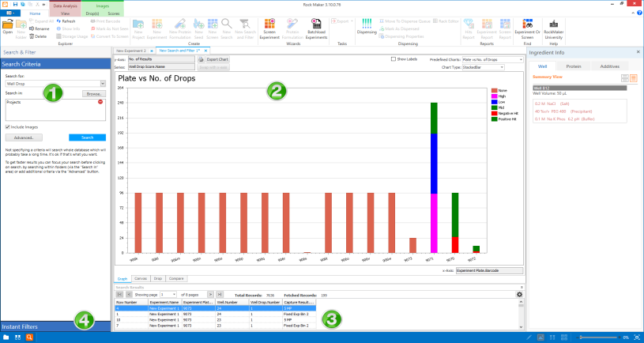644x343 pixels.
Task: Switch to the Canvas tab
Action: tap(142, 279)
